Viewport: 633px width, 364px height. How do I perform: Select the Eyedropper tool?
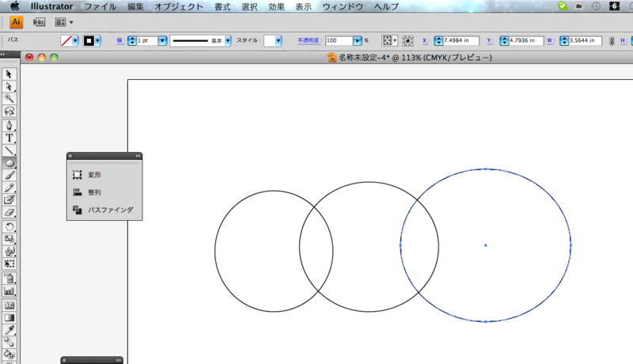(x=9, y=330)
